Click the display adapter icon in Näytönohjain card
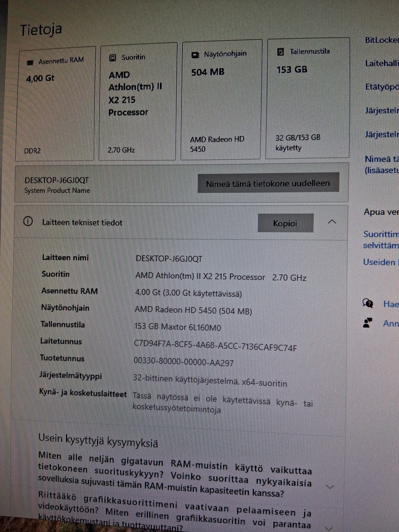Image resolution: width=399 pixels, height=532 pixels. coord(195,55)
